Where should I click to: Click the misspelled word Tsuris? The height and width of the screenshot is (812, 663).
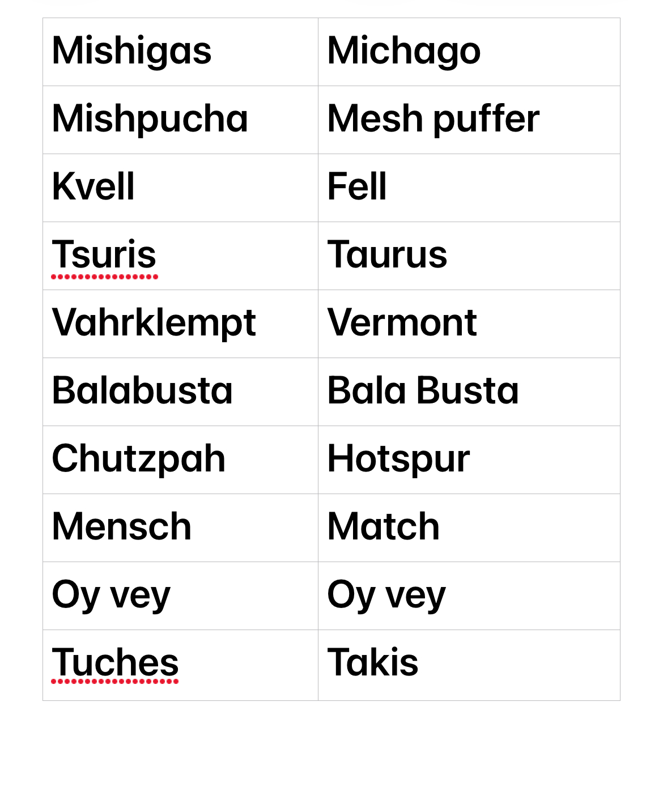pos(104,255)
